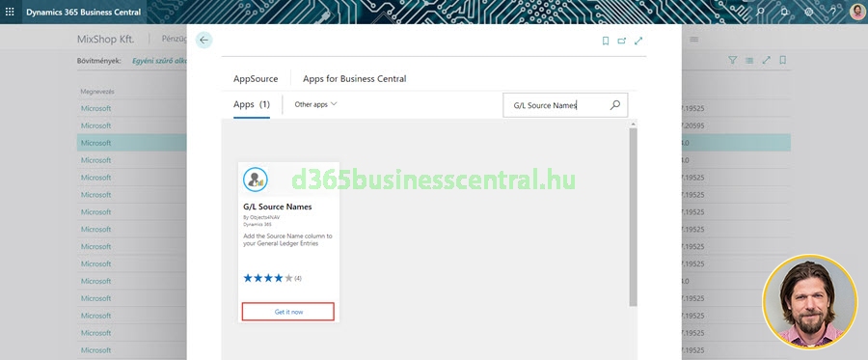Click the AppSource results vertical scrollbar

634,216
